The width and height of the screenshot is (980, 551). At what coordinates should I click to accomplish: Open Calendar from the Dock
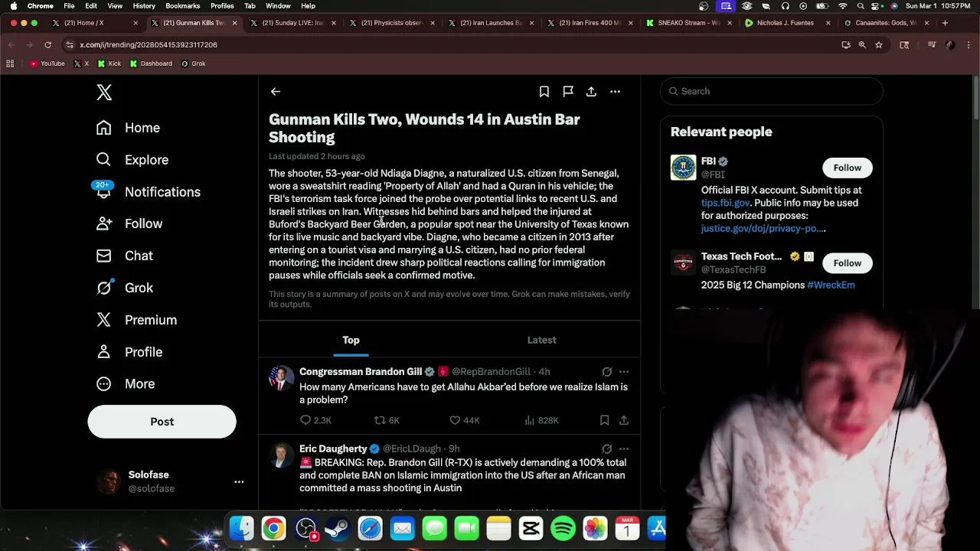(627, 529)
